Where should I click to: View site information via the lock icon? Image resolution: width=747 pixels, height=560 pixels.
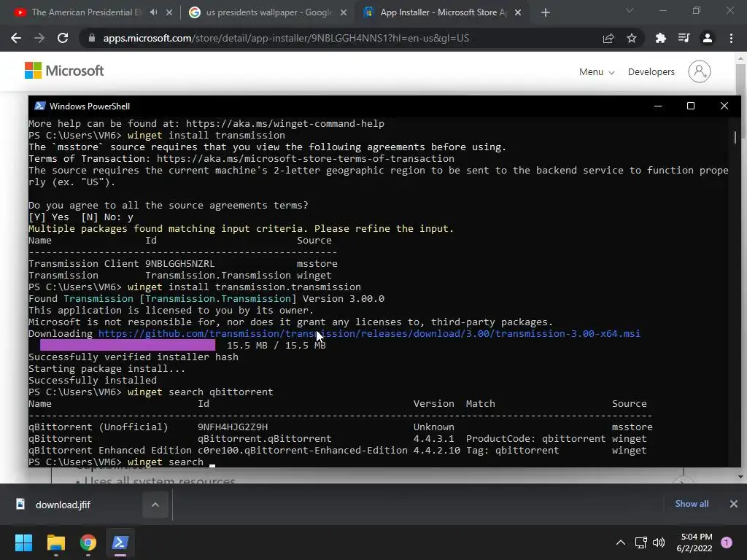point(92,38)
